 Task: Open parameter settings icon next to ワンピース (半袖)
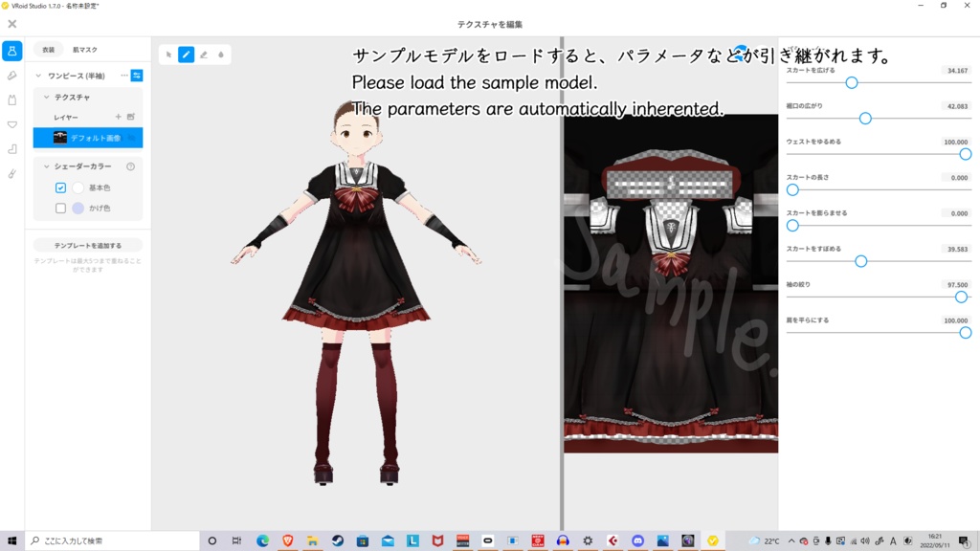tap(137, 76)
